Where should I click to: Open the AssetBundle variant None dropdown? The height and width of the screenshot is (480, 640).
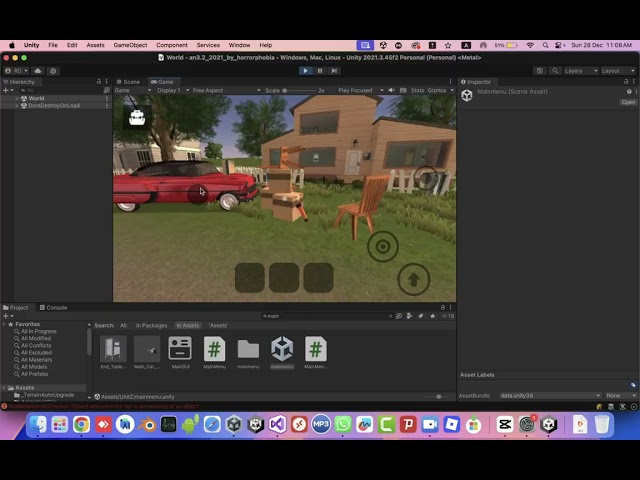click(621, 396)
